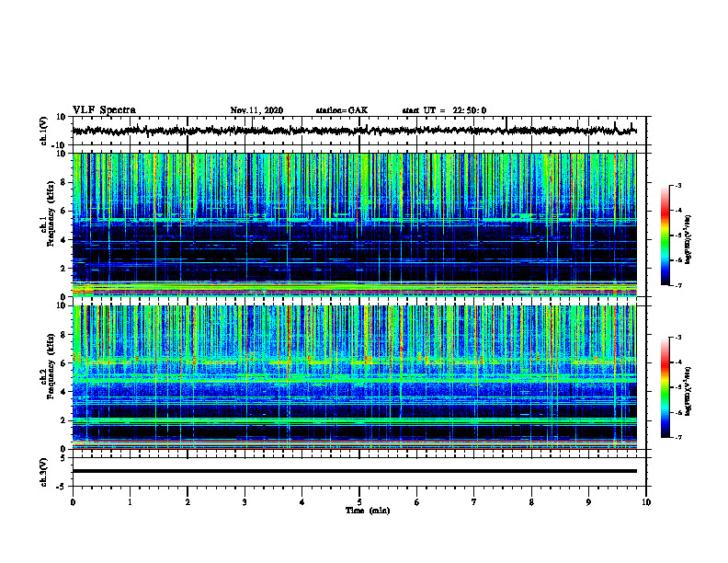Click the ch.1 spectrogram color scale bar
This screenshot has width=728, height=563.
[x=665, y=236]
